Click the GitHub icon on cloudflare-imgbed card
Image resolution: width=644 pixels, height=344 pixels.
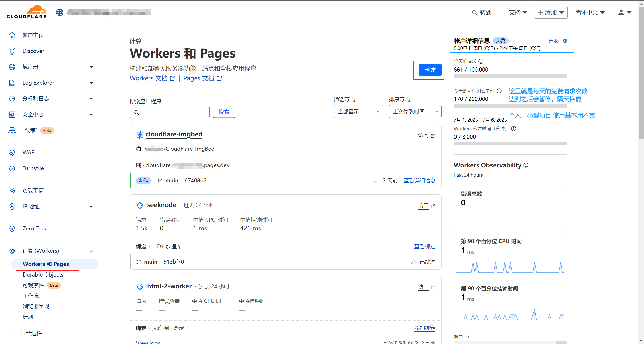(x=139, y=149)
